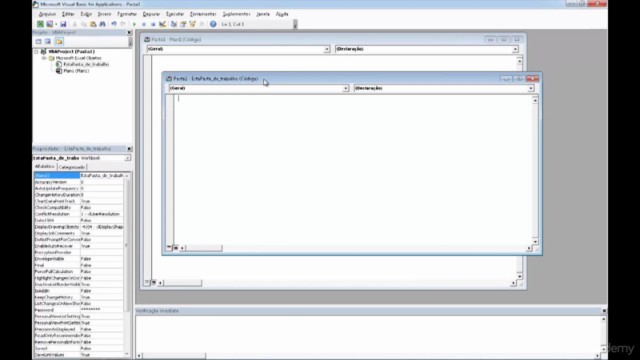
Task: Select the Date1904 property row
Action: click(x=78, y=220)
